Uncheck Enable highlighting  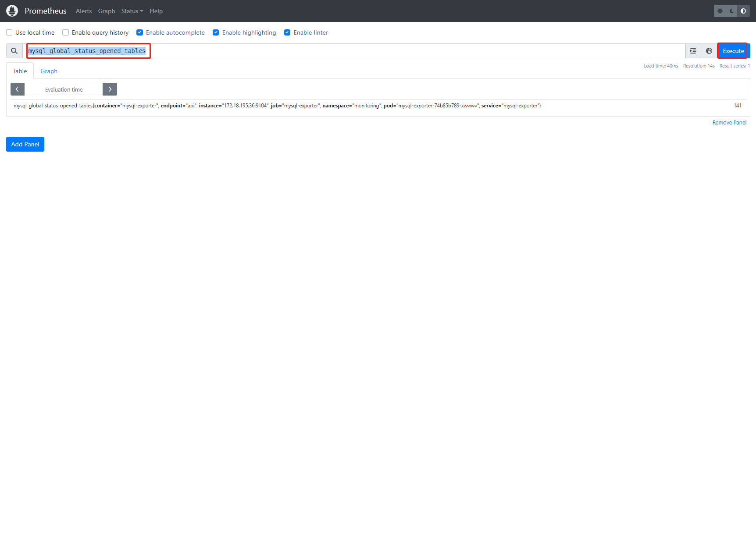216,32
